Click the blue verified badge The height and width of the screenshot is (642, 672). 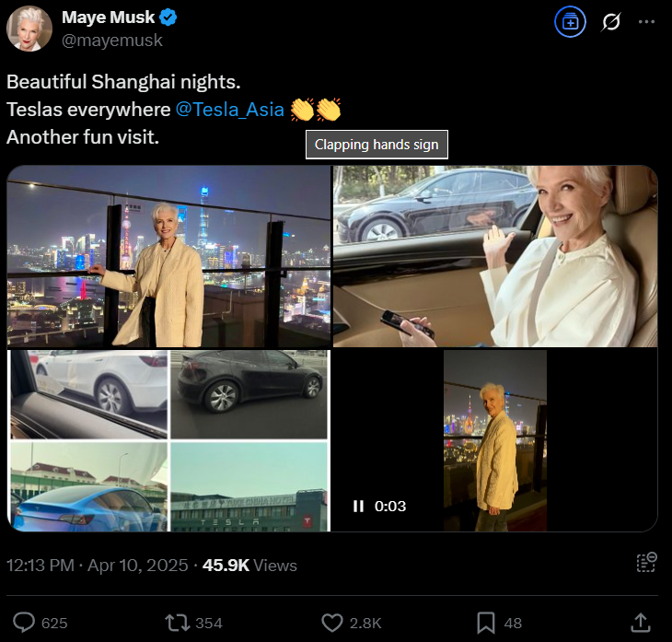[x=168, y=18]
